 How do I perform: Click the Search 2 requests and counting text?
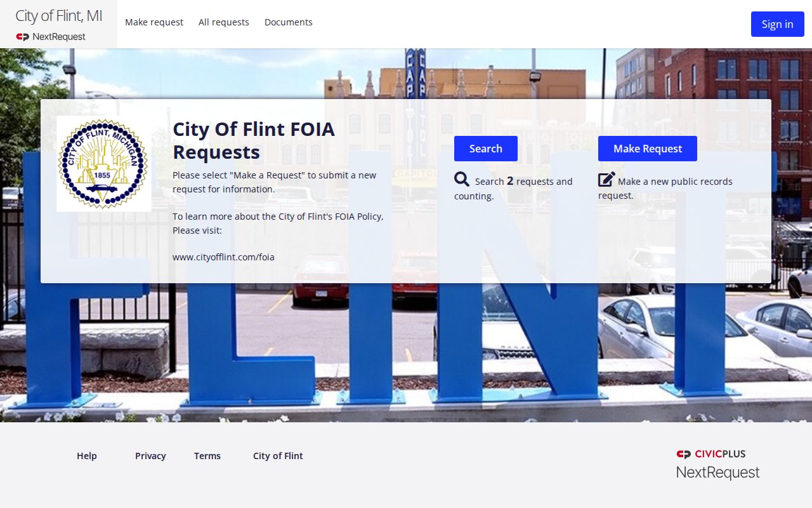click(513, 189)
